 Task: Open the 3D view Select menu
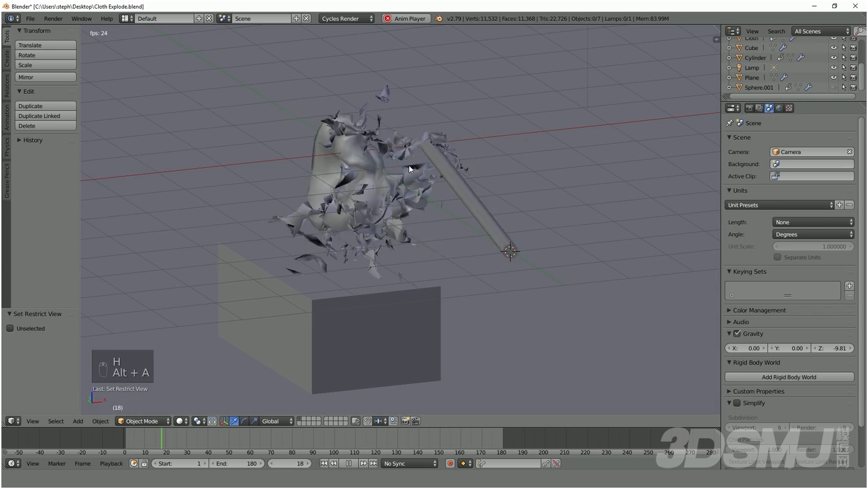coord(56,421)
